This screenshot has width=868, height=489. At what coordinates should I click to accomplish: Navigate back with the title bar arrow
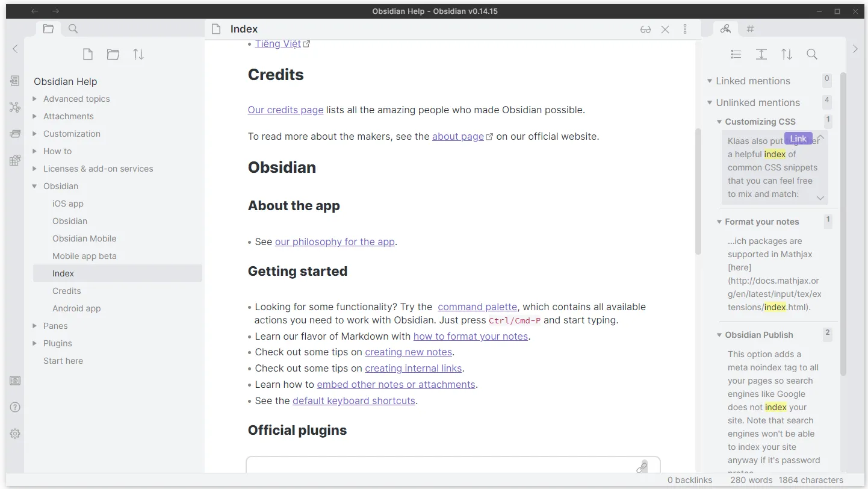pyautogui.click(x=34, y=11)
